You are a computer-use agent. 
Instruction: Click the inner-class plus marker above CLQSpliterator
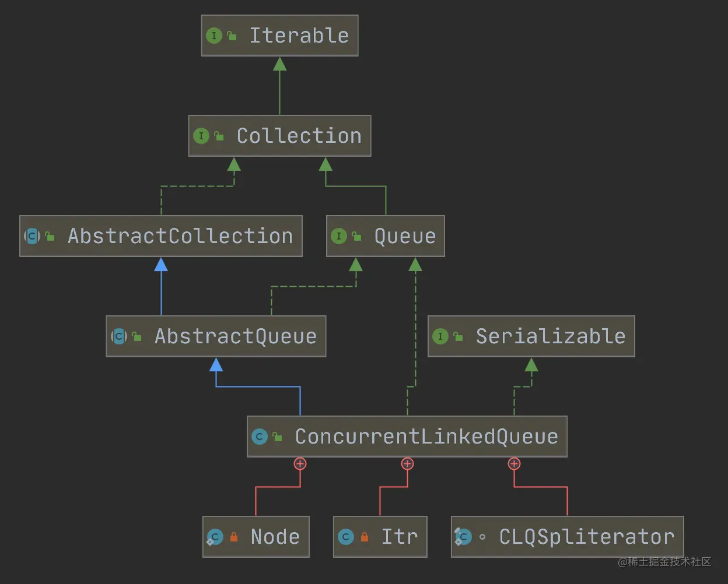(x=514, y=464)
